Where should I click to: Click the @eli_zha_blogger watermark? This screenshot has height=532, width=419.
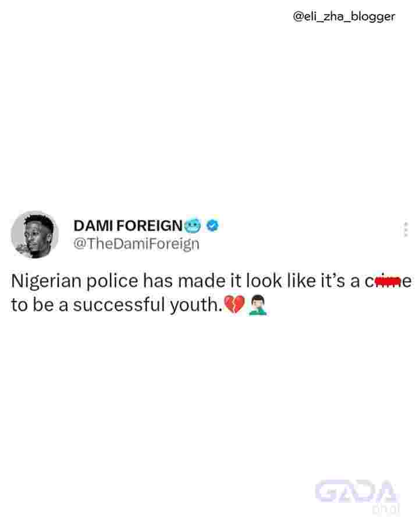(344, 16)
